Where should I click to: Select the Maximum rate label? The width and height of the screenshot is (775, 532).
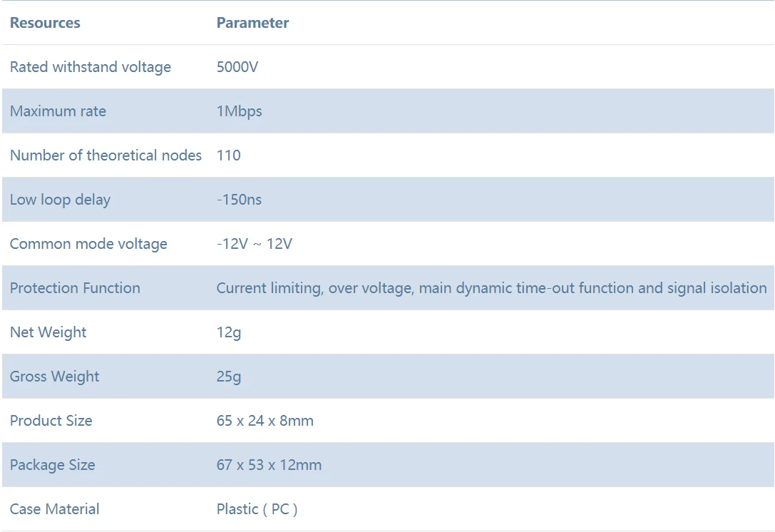[x=58, y=111]
